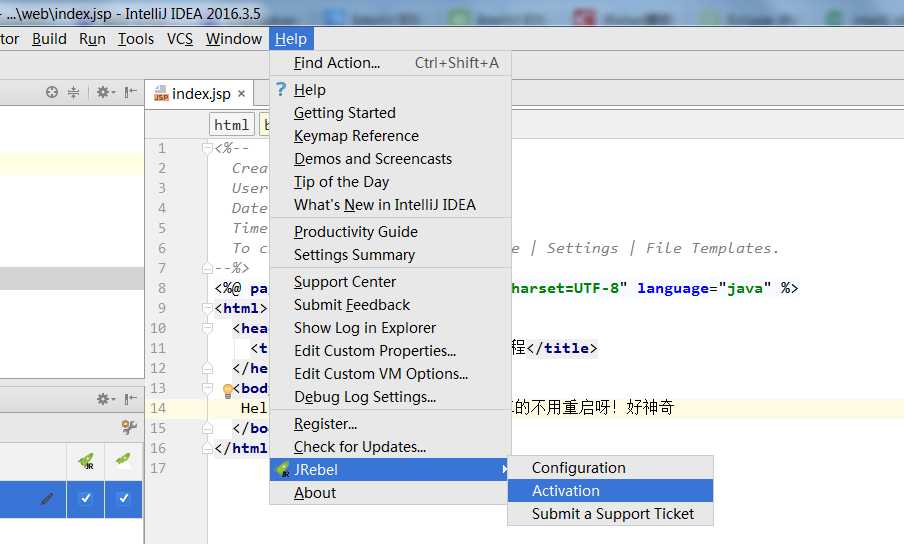Viewport: 904px width, 544px height.
Task: Choose Find Action... from Help menu
Action: [390, 63]
